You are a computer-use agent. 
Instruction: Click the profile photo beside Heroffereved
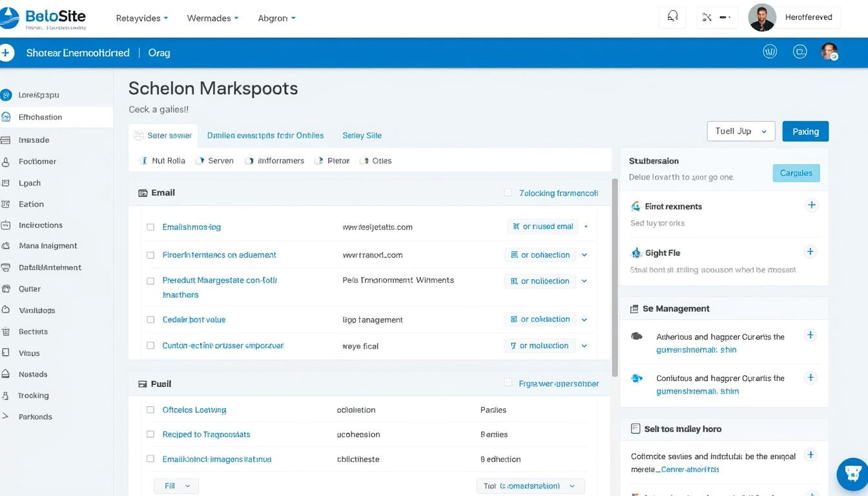point(761,17)
